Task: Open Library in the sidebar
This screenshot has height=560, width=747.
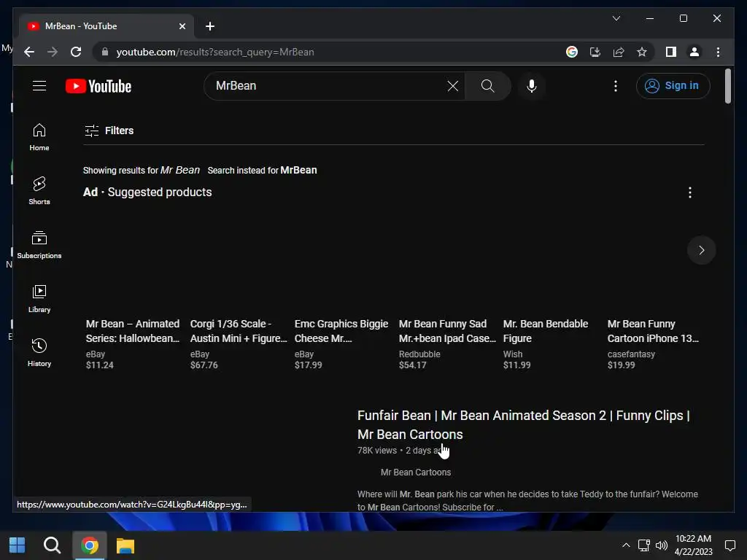Action: (x=39, y=298)
